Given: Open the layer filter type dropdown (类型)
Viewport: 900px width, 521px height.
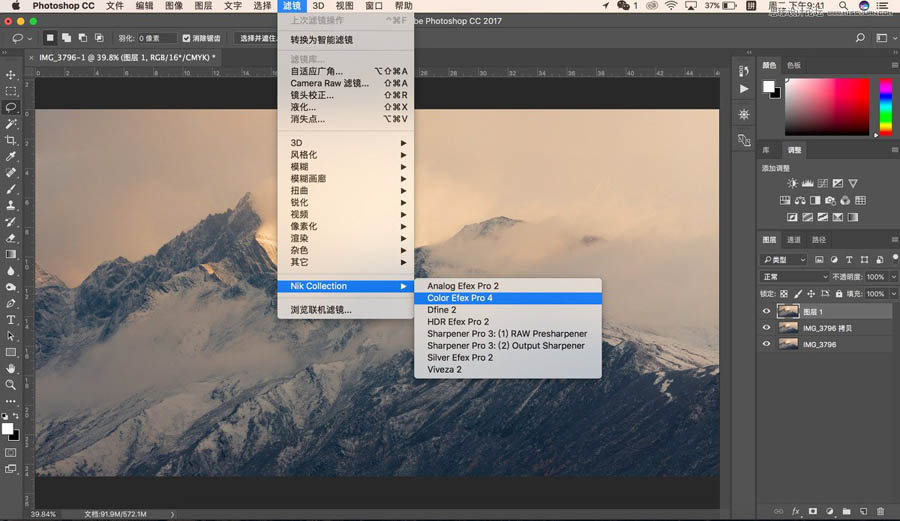Looking at the screenshot, I should coord(784,260).
